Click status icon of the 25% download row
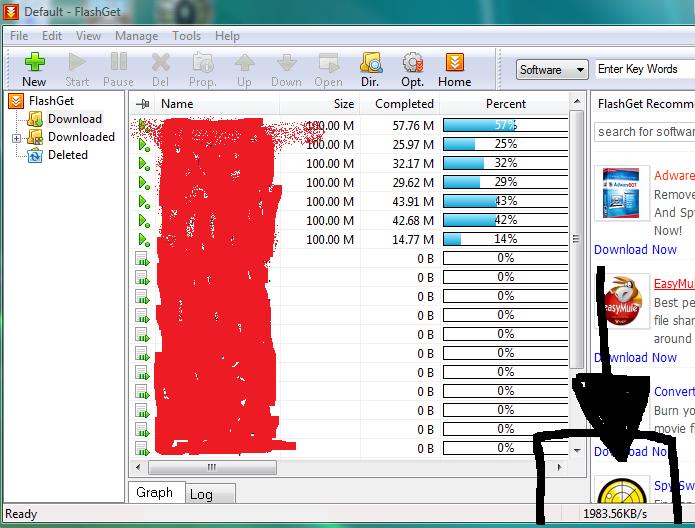Screen dimensions: 695x528 pos(144,145)
